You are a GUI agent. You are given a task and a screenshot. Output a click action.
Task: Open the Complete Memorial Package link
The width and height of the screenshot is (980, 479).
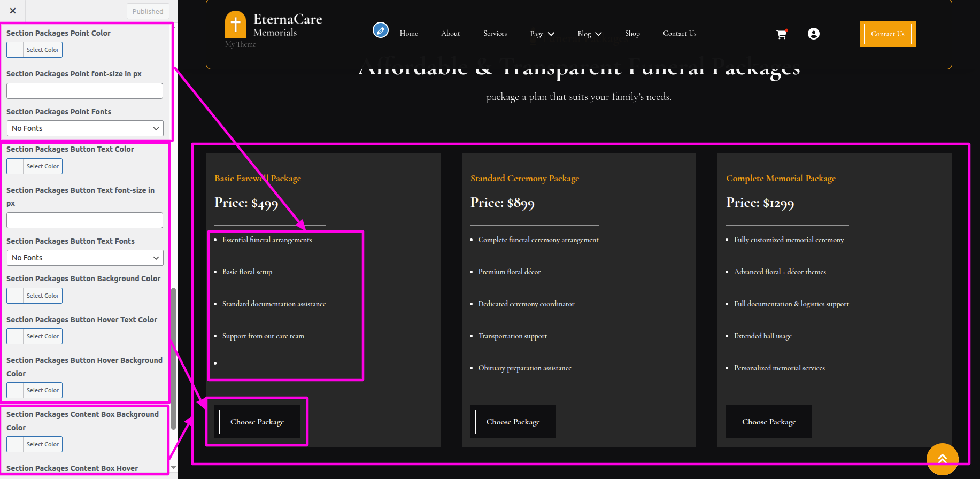pos(780,179)
